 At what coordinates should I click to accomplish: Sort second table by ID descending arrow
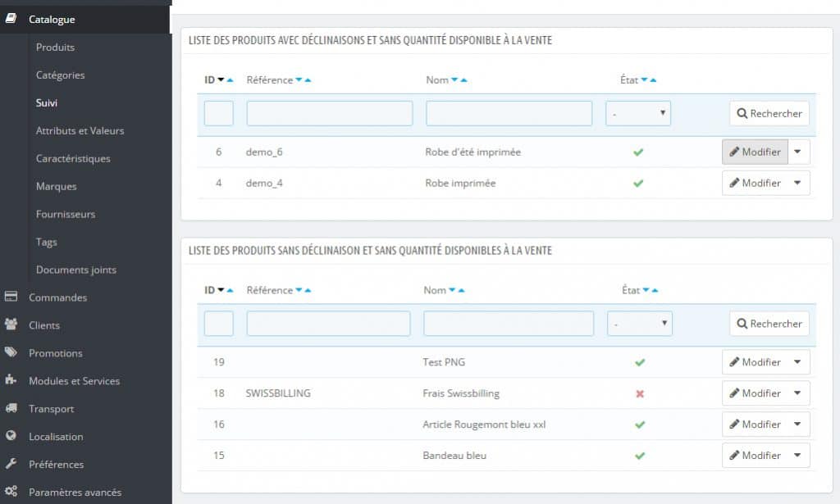click(x=221, y=290)
